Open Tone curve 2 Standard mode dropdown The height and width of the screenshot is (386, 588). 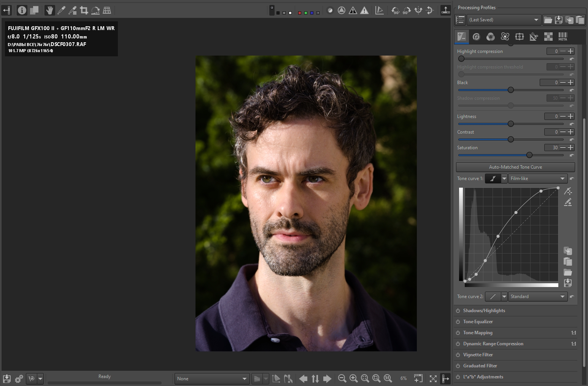537,297
